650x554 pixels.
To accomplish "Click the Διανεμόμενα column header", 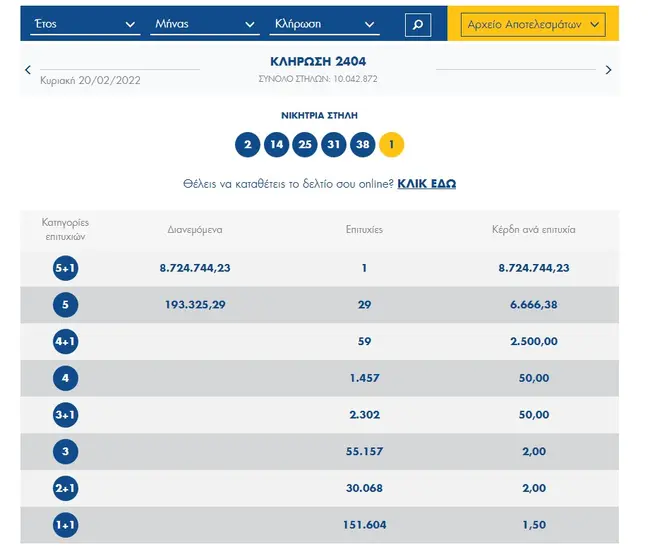I will point(195,229).
